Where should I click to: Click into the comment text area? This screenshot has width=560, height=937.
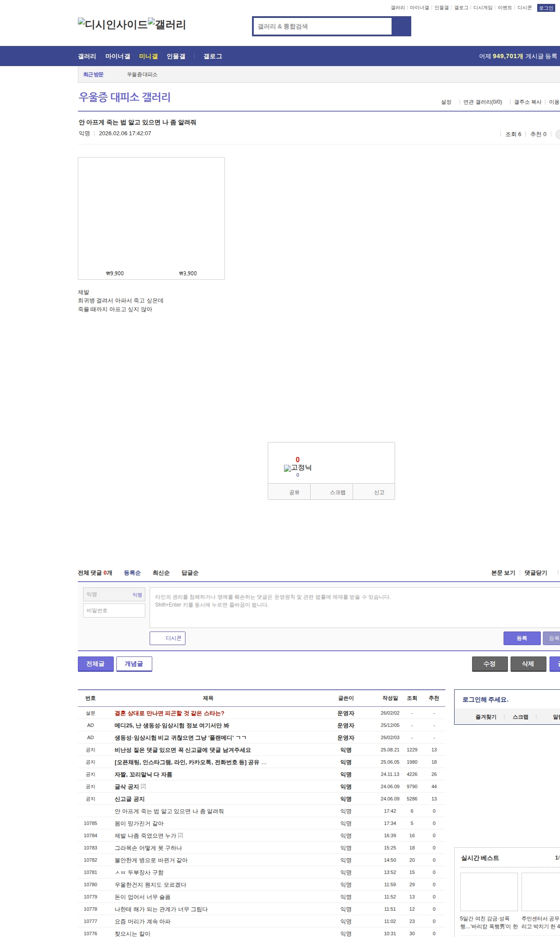[x=355, y=608]
